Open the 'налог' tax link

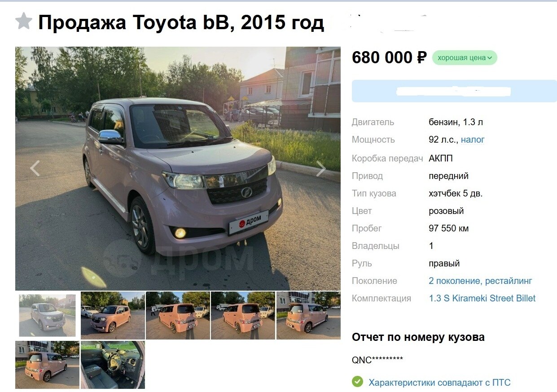tap(473, 139)
